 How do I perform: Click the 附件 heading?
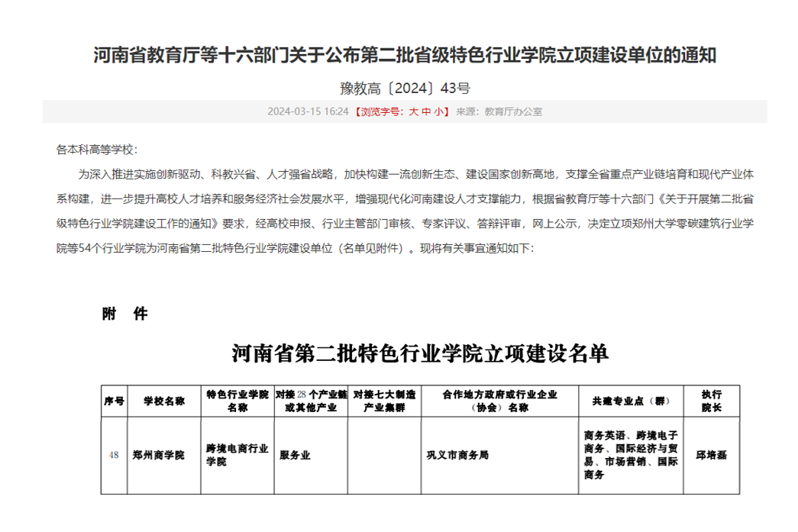pyautogui.click(x=124, y=314)
